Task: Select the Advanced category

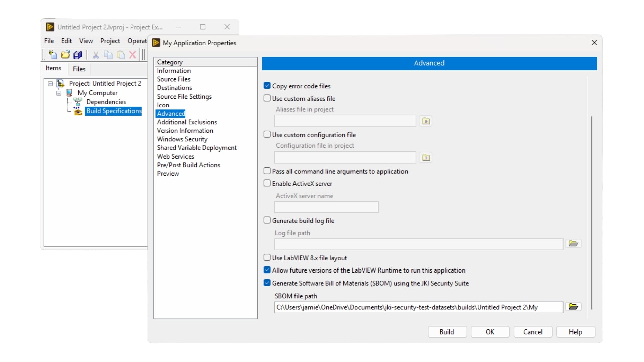Action: coord(171,114)
